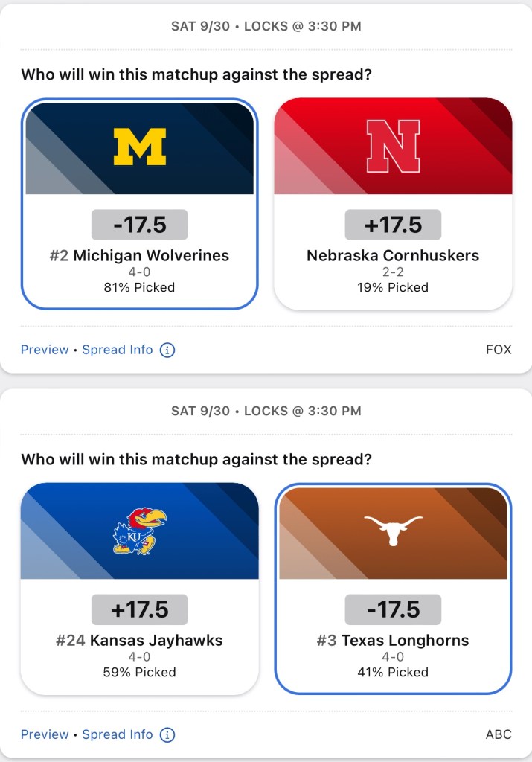The image size is (532, 762).
Task: Open Spread Info link for Kansas-Texas
Action: [118, 734]
